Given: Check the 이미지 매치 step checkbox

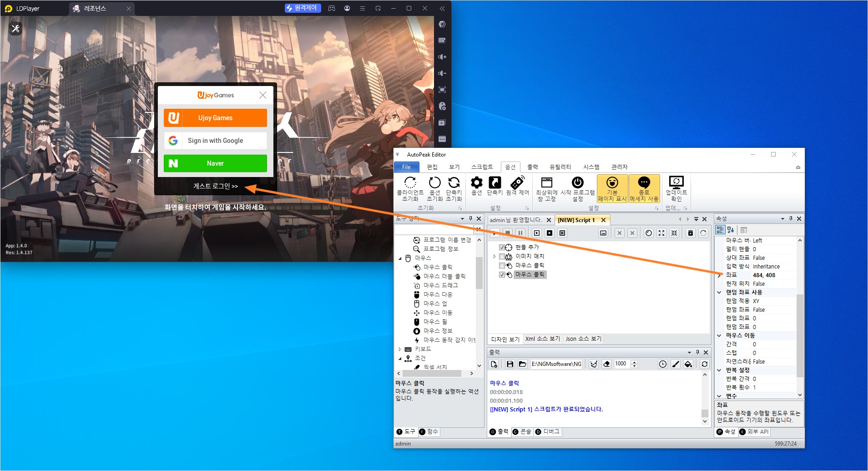Looking at the screenshot, I should click(x=502, y=257).
